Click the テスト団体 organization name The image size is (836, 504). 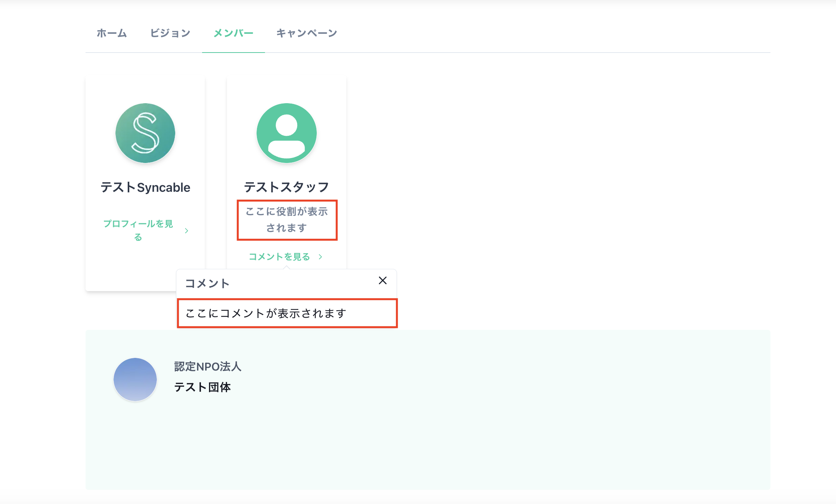pyautogui.click(x=203, y=387)
